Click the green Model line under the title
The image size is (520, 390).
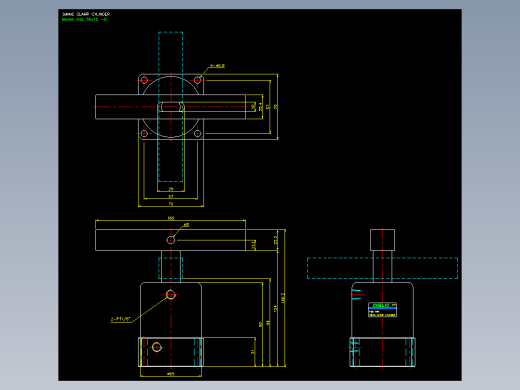coord(84,19)
